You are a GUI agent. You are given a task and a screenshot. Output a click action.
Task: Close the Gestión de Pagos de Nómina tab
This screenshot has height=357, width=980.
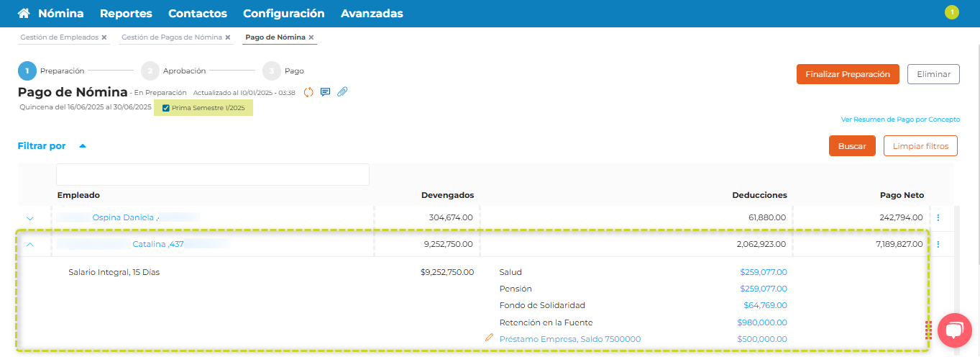point(228,37)
